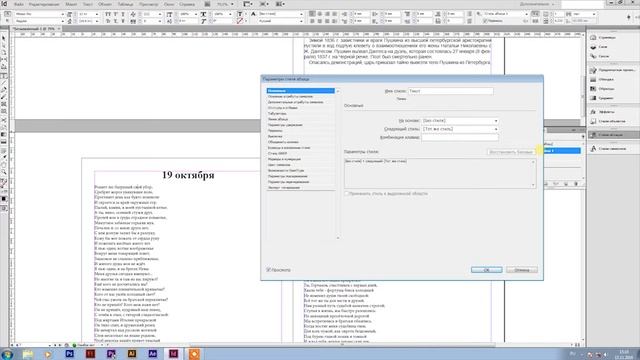640x360 pixels.
Task: Select the Pencil tool
Action: pos(4,97)
